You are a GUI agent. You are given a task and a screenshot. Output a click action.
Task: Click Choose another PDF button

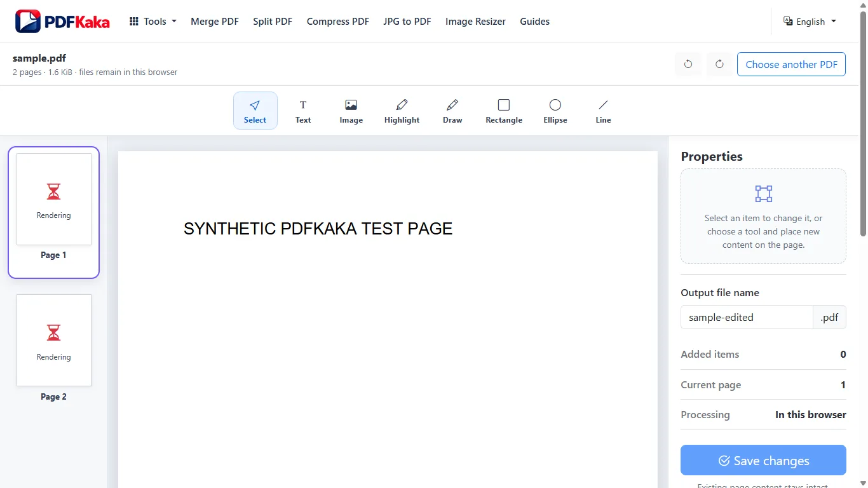click(x=791, y=64)
